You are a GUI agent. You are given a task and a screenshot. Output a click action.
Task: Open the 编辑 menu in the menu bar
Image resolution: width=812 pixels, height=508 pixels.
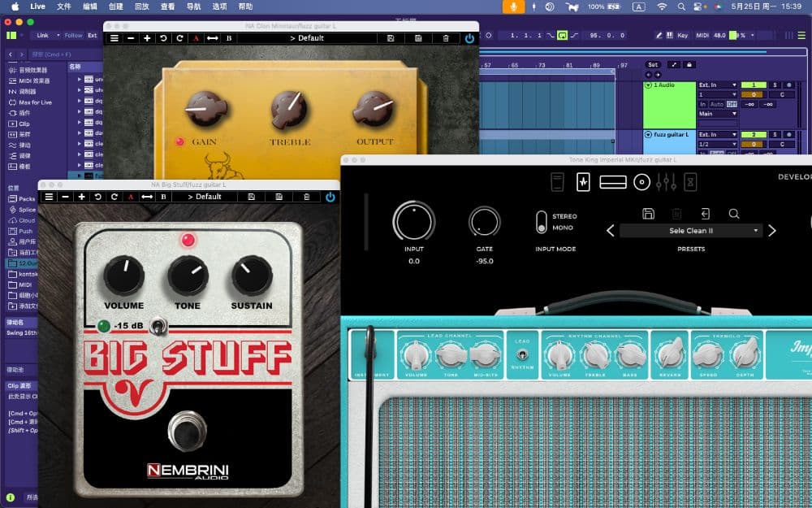pos(90,7)
